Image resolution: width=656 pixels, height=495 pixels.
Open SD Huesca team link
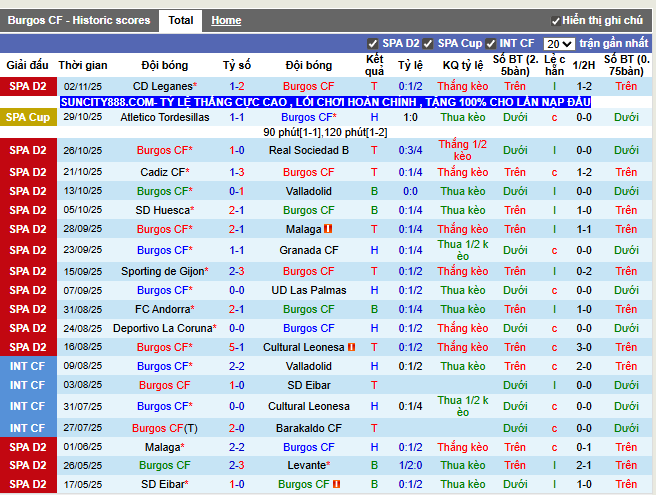click(x=164, y=210)
